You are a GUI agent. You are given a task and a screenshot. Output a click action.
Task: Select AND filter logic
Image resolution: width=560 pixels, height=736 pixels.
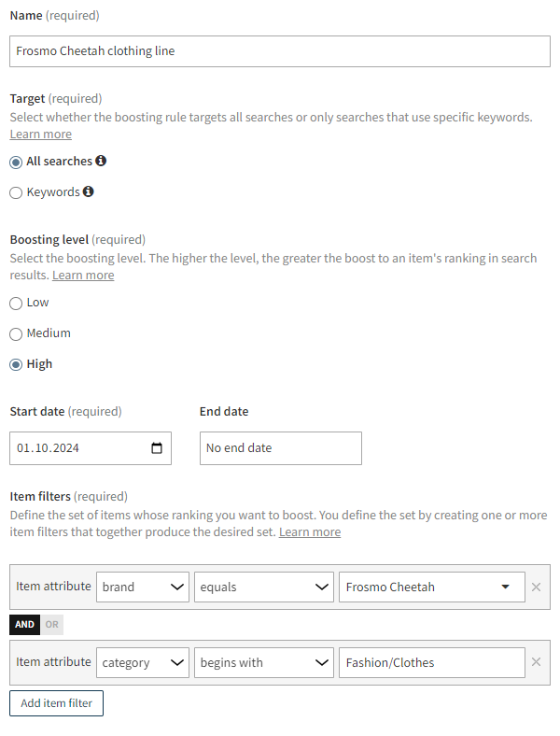tap(24, 625)
